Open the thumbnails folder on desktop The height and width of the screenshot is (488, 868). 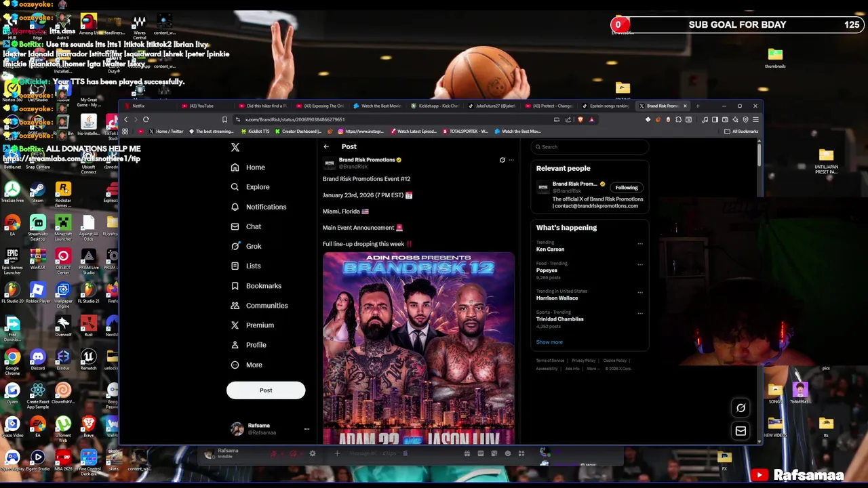tap(775, 57)
